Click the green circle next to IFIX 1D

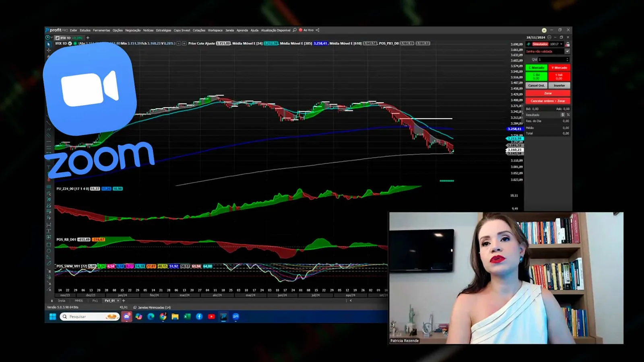pyautogui.click(x=75, y=43)
